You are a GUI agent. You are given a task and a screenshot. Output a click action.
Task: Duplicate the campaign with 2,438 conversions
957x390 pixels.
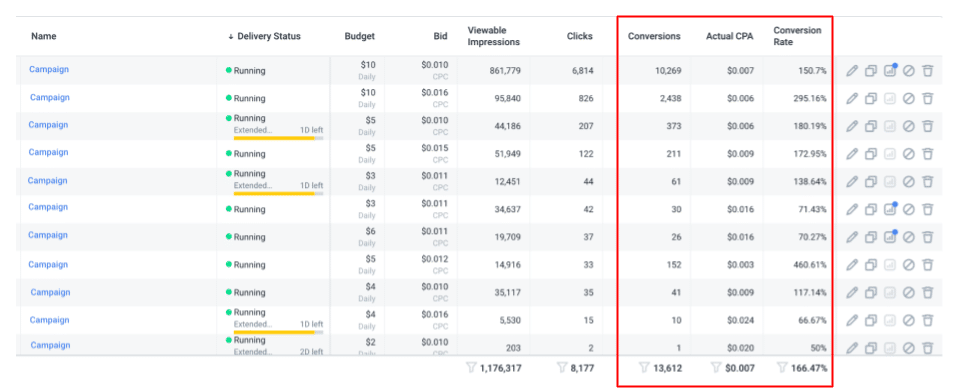click(x=871, y=98)
